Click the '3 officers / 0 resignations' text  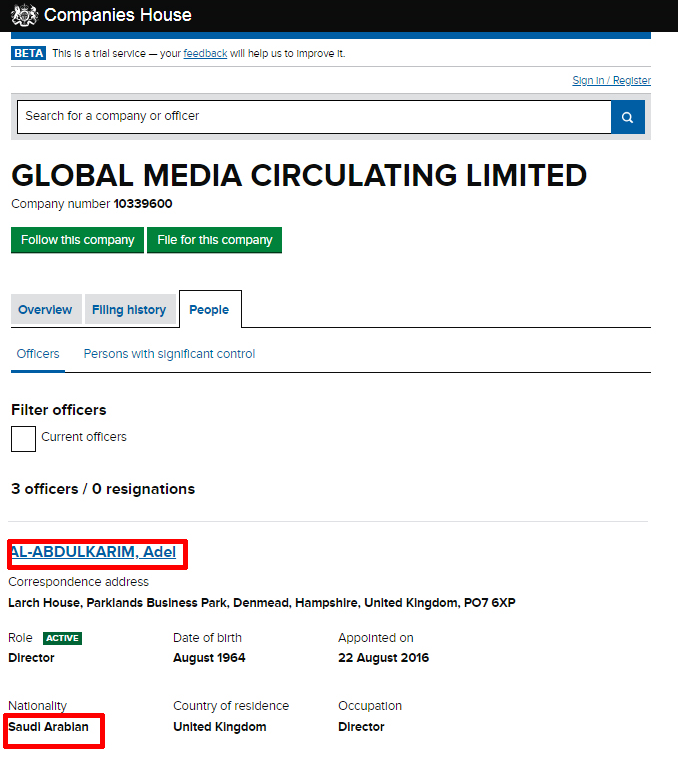103,489
